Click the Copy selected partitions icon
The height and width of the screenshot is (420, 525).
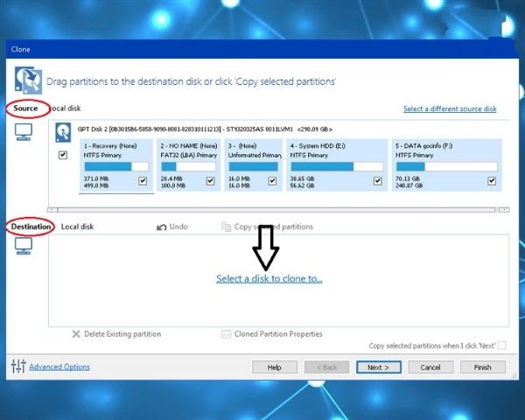click(227, 227)
